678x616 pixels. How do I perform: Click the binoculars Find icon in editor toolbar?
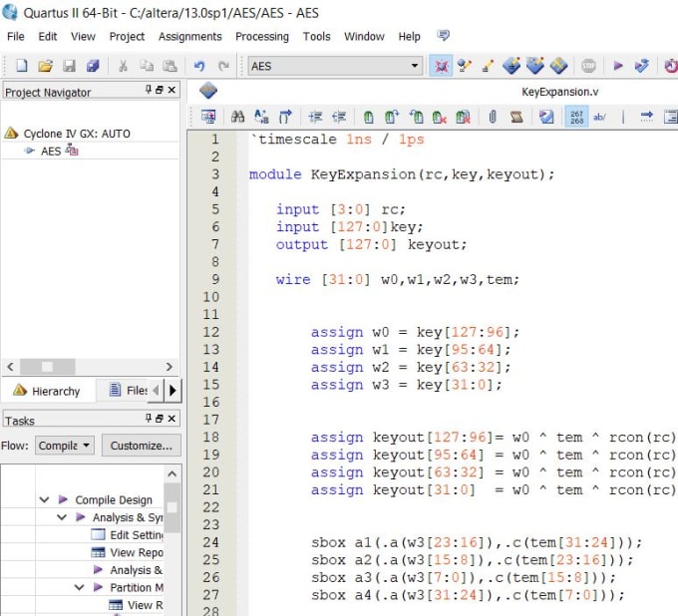click(238, 117)
